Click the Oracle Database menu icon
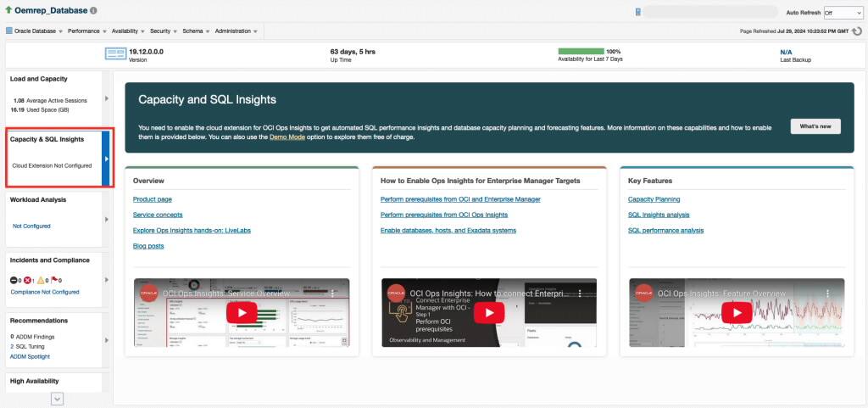The image size is (868, 408). coord(8,31)
